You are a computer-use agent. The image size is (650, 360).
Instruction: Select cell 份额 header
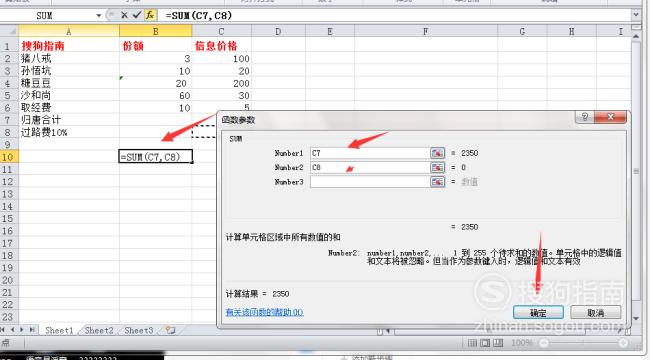click(155, 46)
